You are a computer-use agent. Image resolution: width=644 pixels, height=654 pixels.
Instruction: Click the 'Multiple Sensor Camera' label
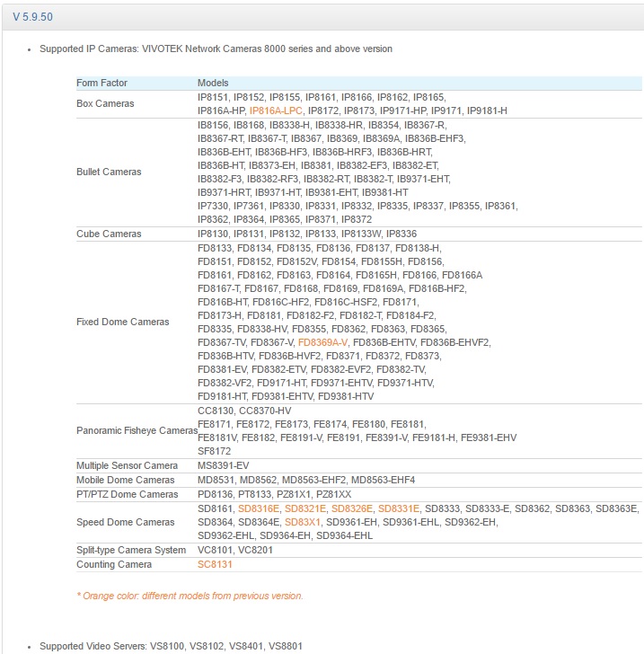[127, 465]
